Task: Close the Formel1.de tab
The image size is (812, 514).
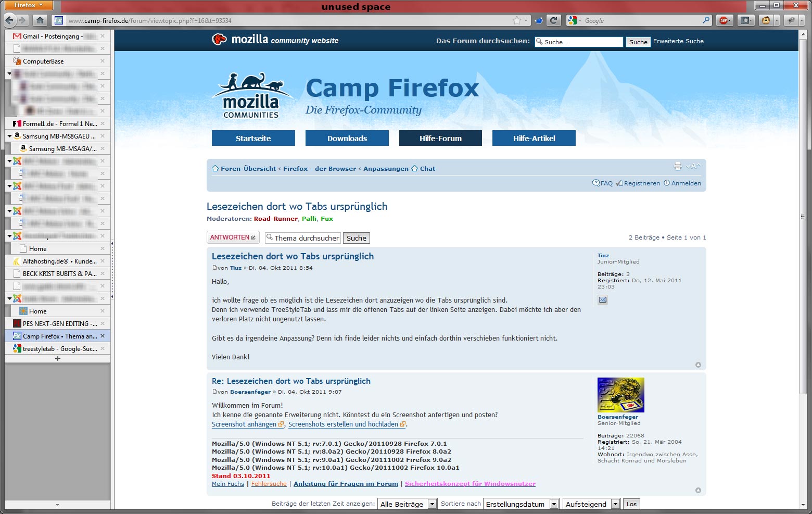Action: point(103,123)
